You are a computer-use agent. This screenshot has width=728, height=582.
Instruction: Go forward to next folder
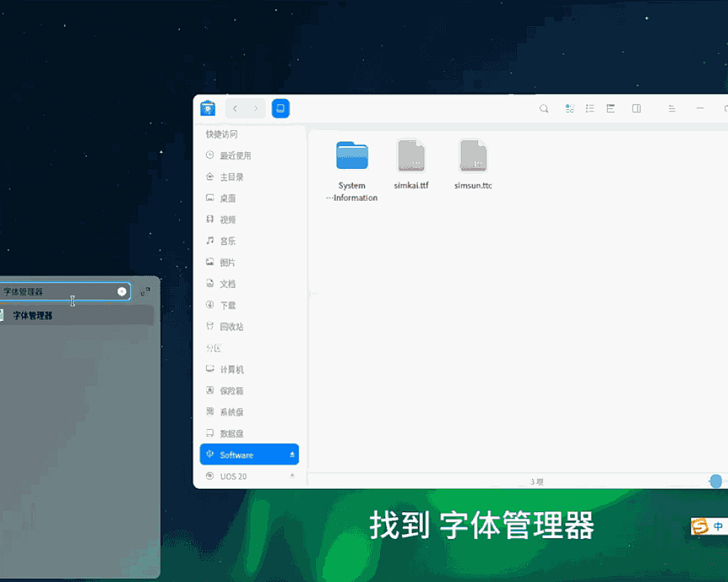[256, 108]
